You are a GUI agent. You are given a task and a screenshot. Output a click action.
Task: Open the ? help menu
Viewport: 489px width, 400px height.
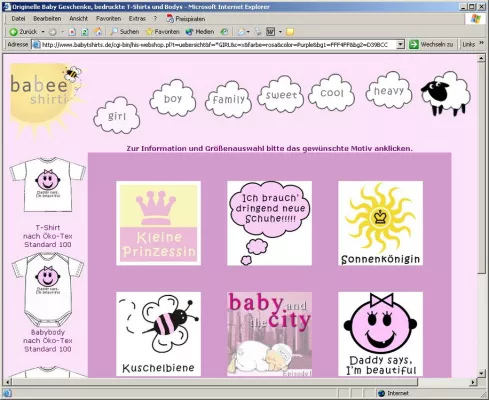coord(155,19)
